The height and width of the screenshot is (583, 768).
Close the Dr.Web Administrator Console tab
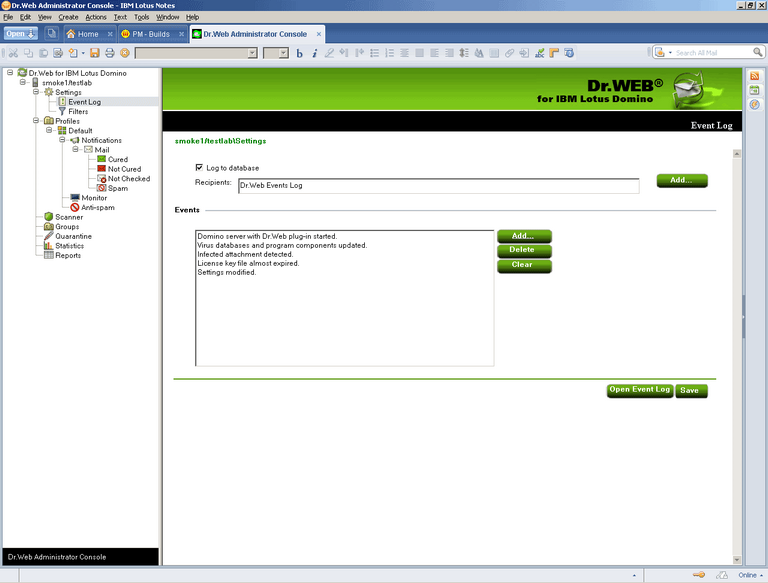319,34
